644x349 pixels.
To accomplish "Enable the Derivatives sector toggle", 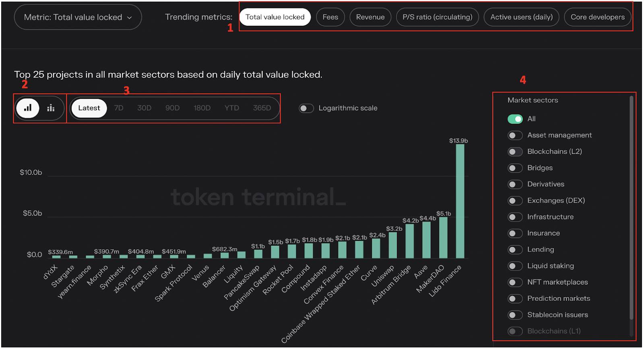I will (515, 184).
